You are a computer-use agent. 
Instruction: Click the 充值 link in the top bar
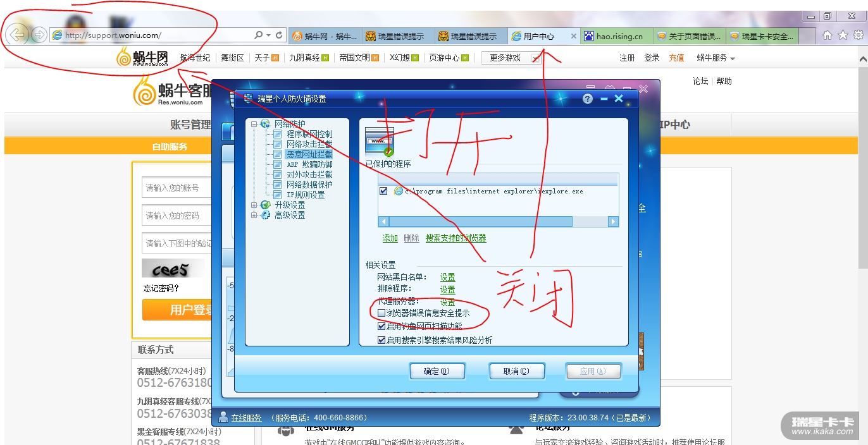pos(676,58)
